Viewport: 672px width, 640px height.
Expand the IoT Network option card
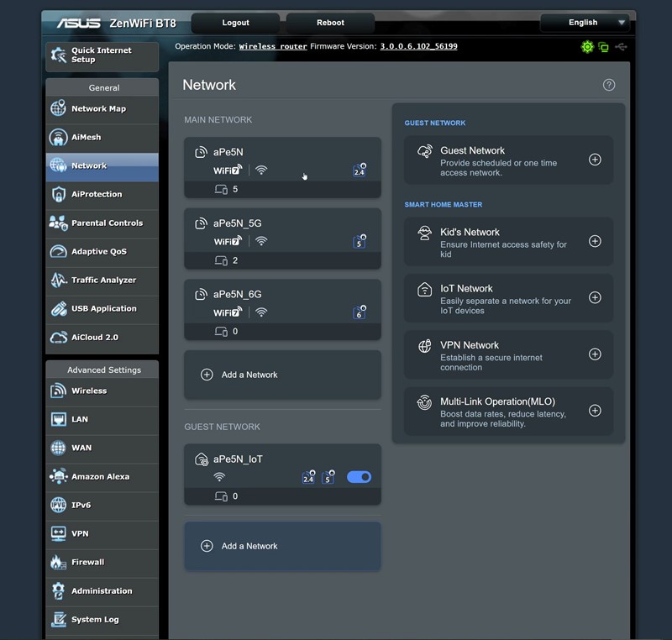pos(508,298)
